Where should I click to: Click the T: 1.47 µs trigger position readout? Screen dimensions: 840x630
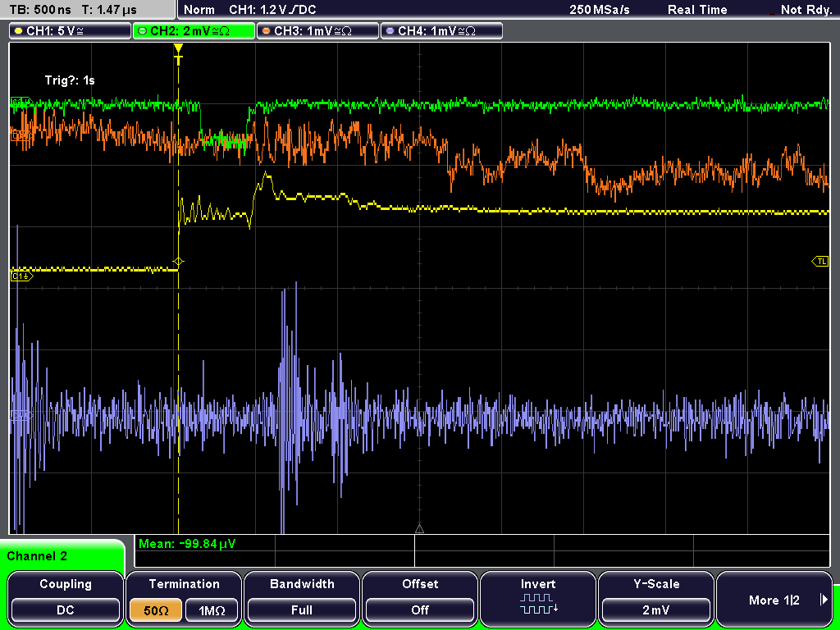[x=110, y=10]
